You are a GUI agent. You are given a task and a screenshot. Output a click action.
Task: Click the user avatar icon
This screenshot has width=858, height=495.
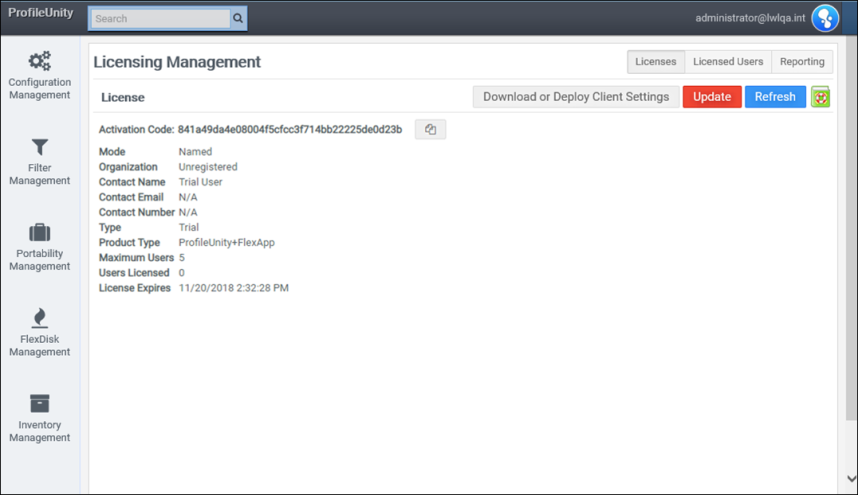(825, 18)
